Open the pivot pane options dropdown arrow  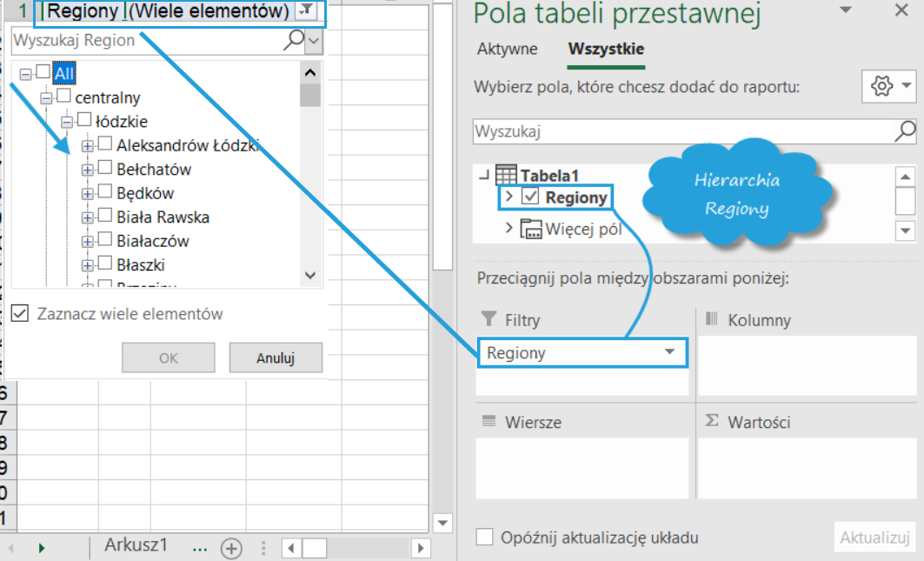(x=846, y=11)
